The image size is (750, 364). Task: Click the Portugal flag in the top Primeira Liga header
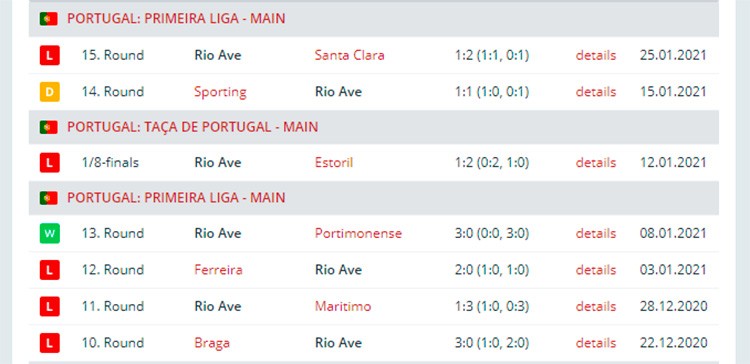(x=48, y=19)
